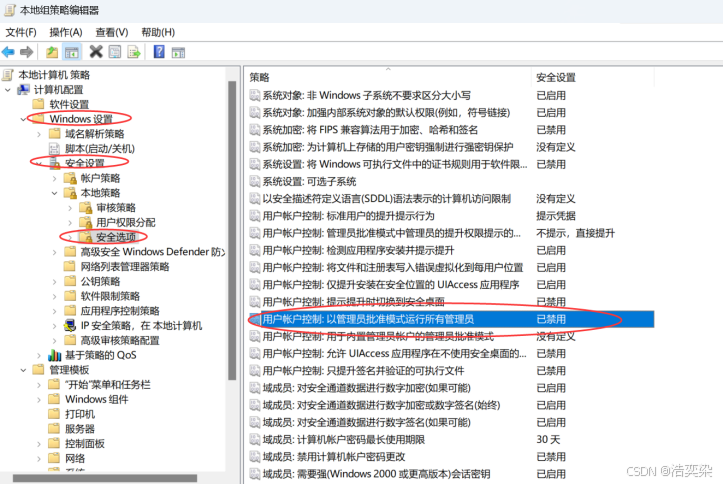Collapse the Windows 设置 tree node

tap(24, 119)
